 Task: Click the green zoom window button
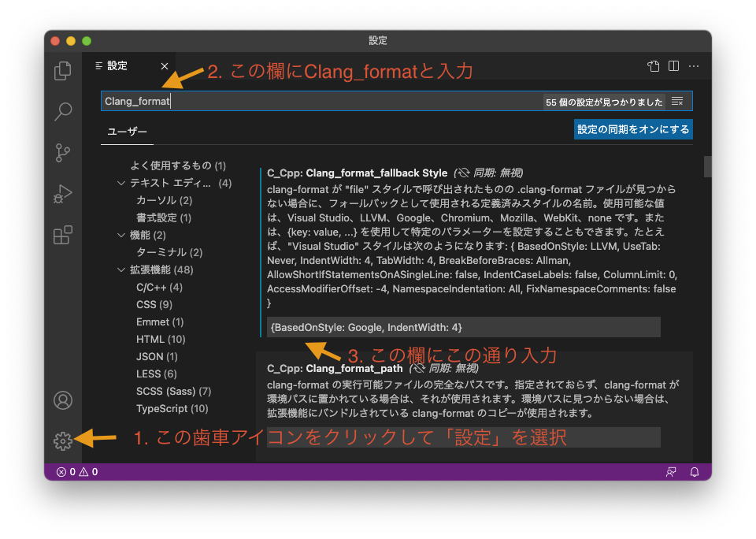[x=87, y=41]
